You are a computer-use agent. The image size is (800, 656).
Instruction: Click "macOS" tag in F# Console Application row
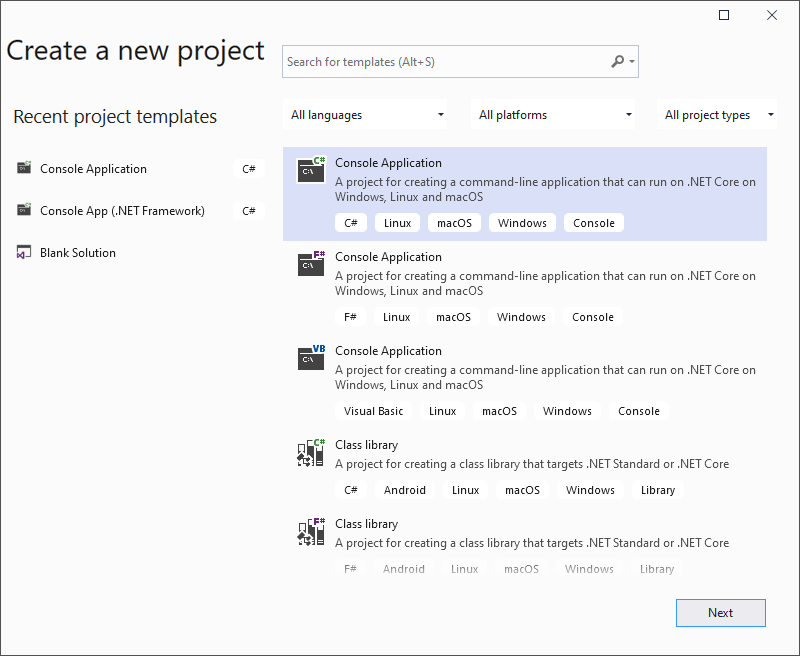[x=454, y=317]
